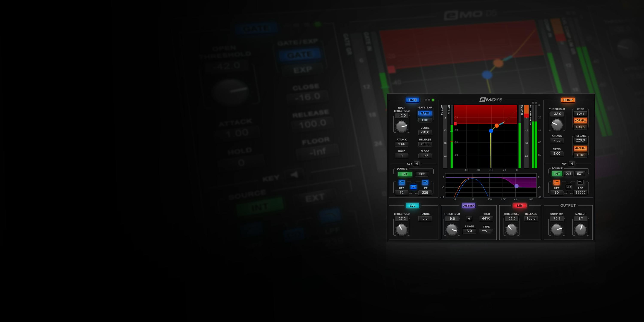Click the gate CLOSE value -16.0
644x322 pixels.
425,132
